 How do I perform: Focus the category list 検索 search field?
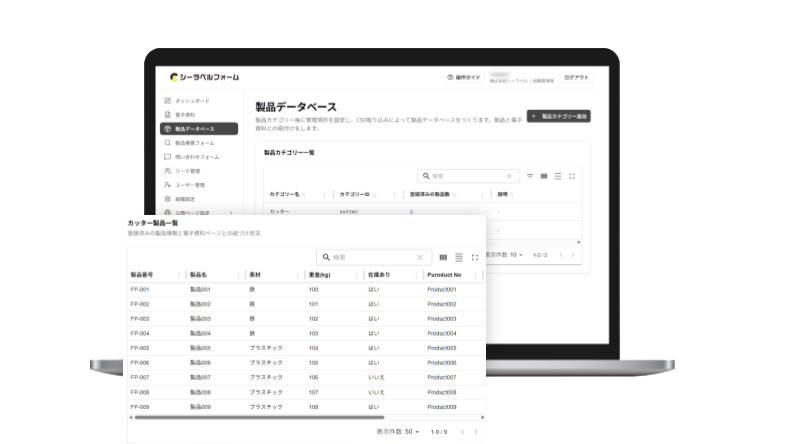[x=468, y=176]
